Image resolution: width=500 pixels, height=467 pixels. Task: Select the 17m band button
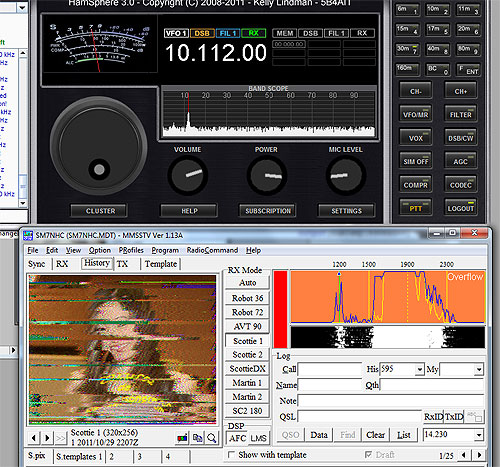coord(438,29)
